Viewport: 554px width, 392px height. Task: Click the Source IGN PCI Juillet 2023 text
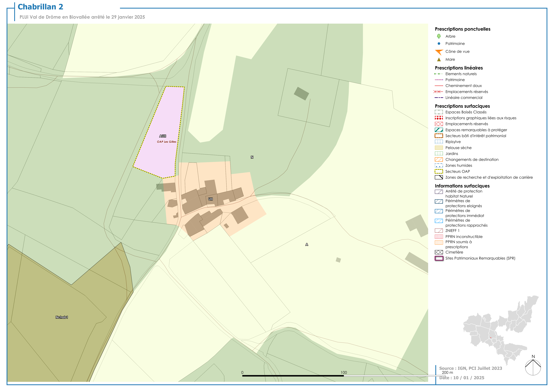[x=470, y=368]
